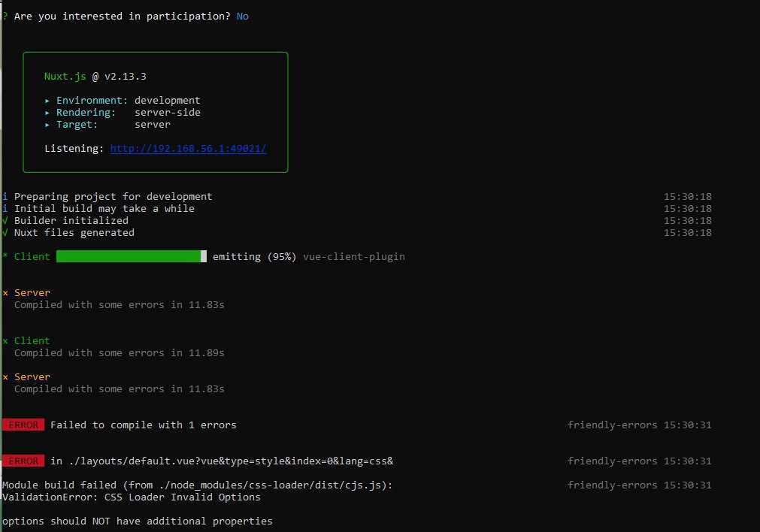Screen dimensions: 760x532
Task: Click 'friendly-errors 15:30:31' on 'Module build failed' row
Action: (639, 485)
